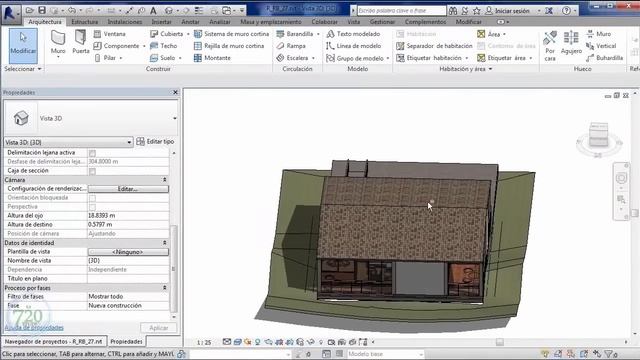The height and width of the screenshot is (360, 640).
Task: Collapse the Proceso por fases group
Action: pos(164,288)
